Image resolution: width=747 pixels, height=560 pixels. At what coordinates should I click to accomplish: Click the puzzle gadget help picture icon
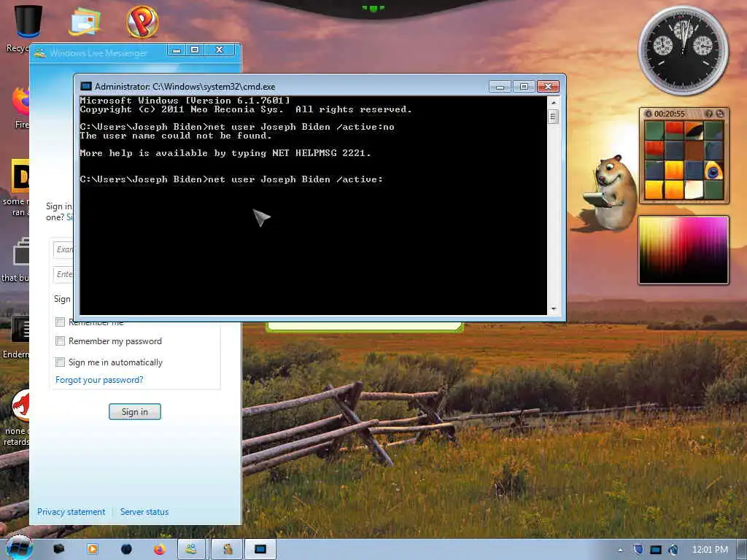(708, 114)
